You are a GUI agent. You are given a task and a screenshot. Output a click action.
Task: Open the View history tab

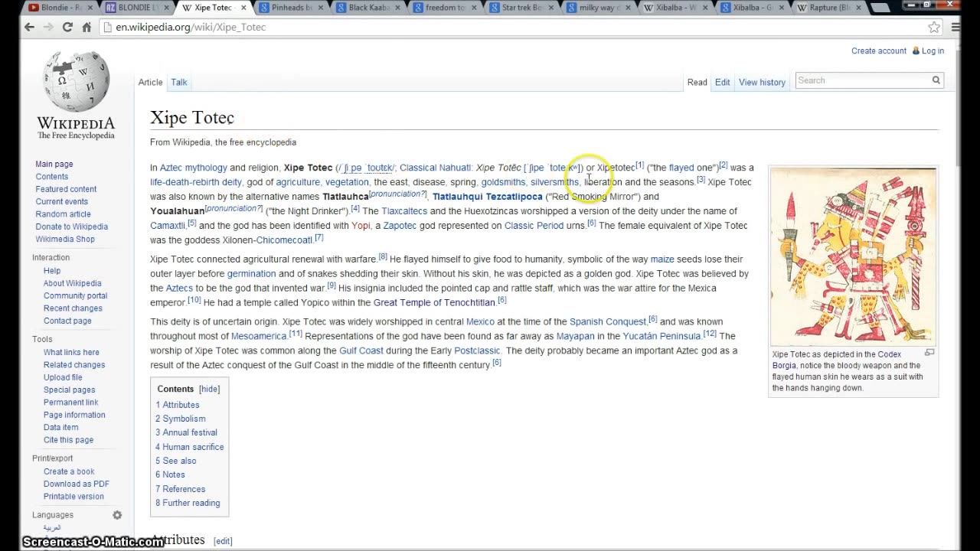pyautogui.click(x=762, y=82)
